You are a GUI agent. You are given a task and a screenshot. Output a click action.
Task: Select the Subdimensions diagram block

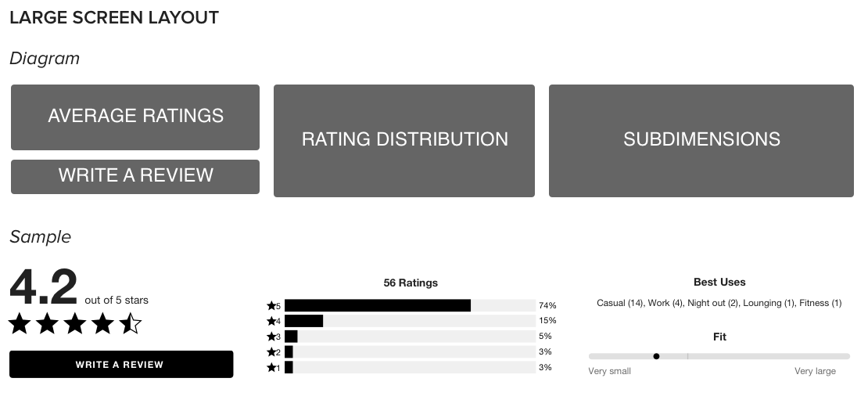701,140
